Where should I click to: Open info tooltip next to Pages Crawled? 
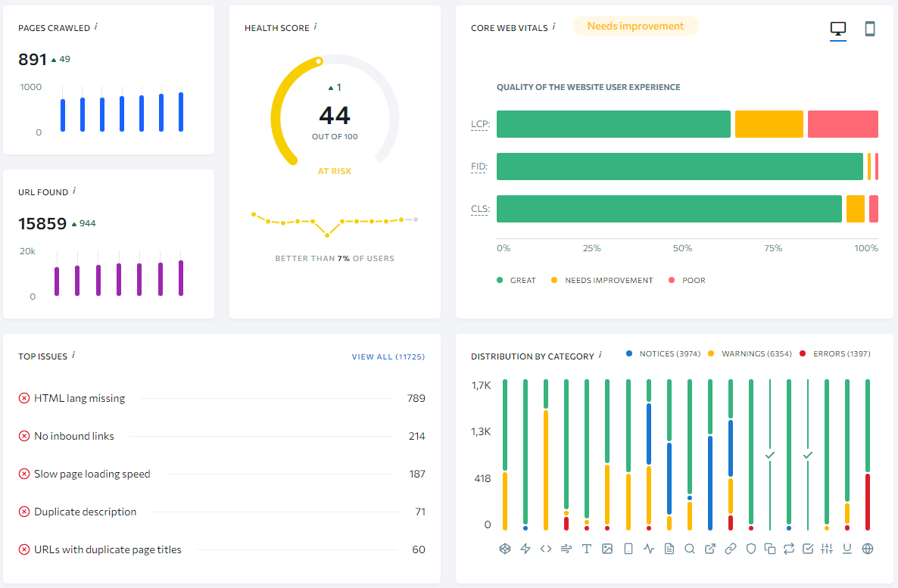tap(95, 26)
